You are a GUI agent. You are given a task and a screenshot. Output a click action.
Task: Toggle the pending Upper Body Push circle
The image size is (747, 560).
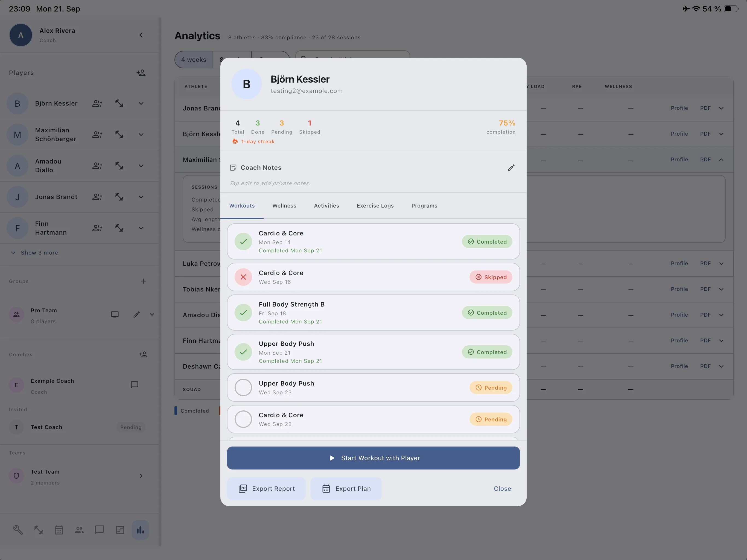pos(243,387)
